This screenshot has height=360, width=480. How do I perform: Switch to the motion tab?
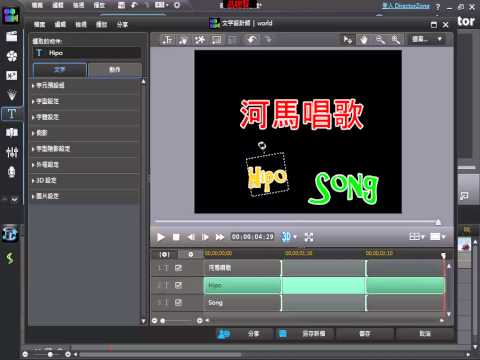114,70
